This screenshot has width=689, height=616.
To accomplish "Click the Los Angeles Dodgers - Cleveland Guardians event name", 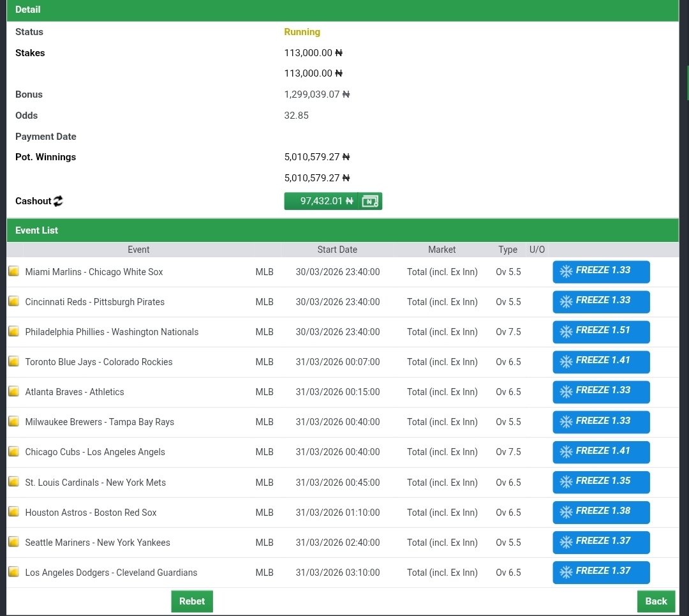I will [x=111, y=572].
